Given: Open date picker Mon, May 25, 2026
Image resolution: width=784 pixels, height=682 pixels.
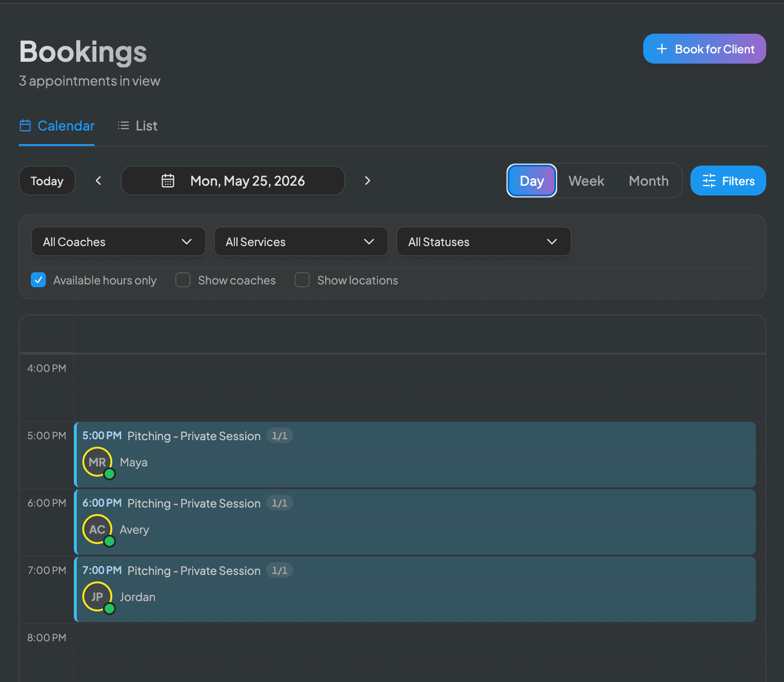Looking at the screenshot, I should pos(233,181).
